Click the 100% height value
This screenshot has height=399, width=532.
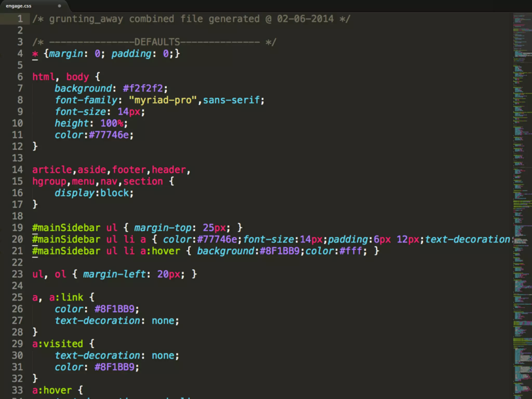[112, 123]
